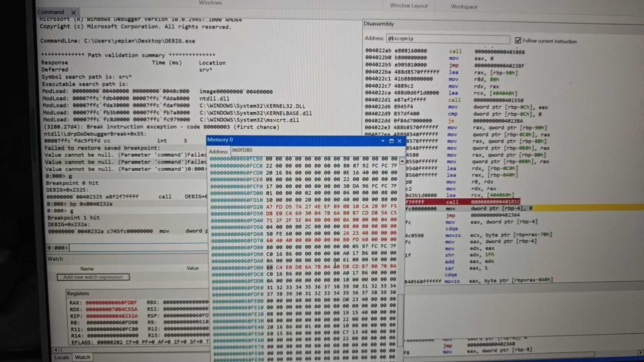This screenshot has width=644, height=362.
Task: Switch to the Watch tab
Action: (x=82, y=357)
